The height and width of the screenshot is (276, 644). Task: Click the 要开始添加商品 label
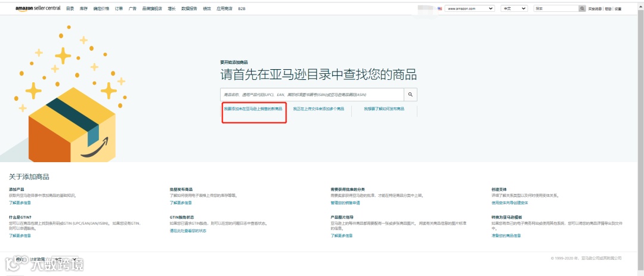[234, 63]
